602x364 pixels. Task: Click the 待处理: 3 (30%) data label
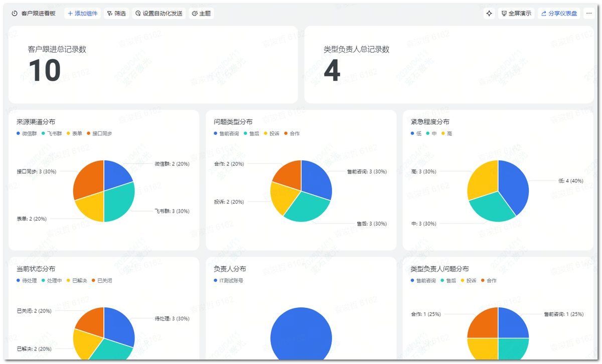(x=172, y=318)
